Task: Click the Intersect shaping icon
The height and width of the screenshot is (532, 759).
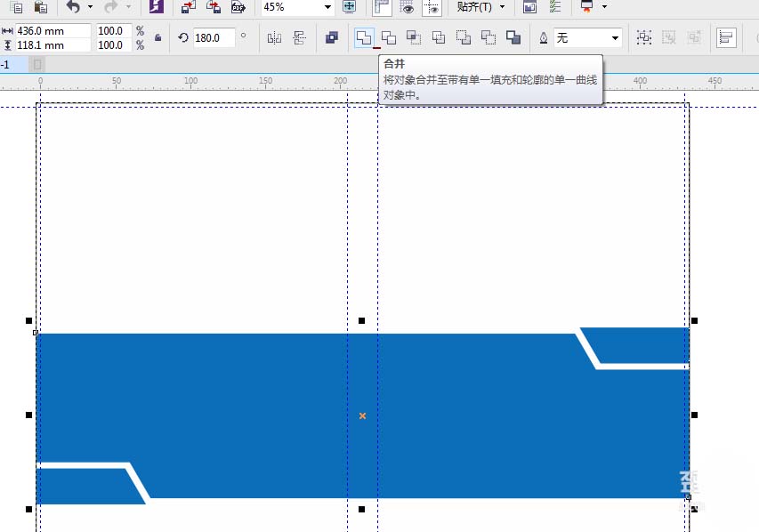Action: tap(414, 37)
